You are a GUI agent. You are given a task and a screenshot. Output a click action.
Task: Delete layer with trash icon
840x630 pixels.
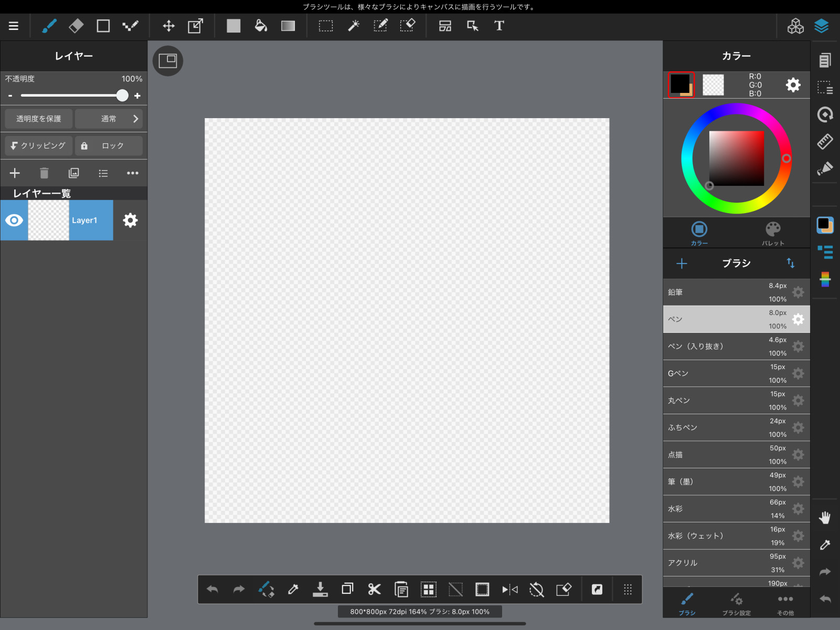coord(44,173)
